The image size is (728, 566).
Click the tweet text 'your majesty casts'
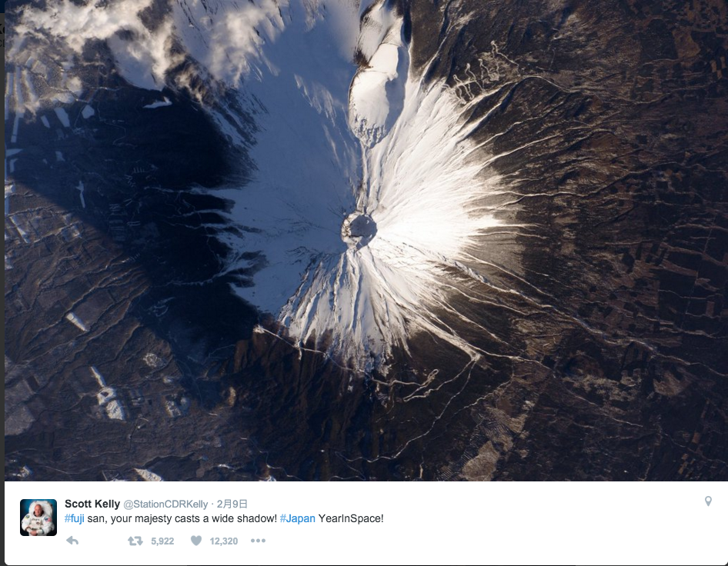tap(155, 518)
